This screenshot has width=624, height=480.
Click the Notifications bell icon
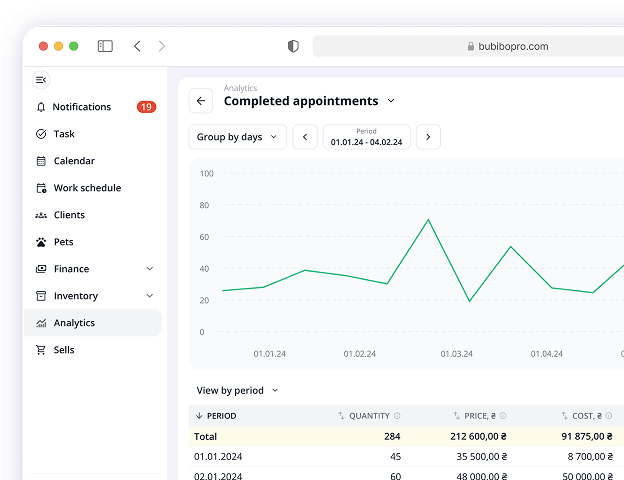coord(41,107)
